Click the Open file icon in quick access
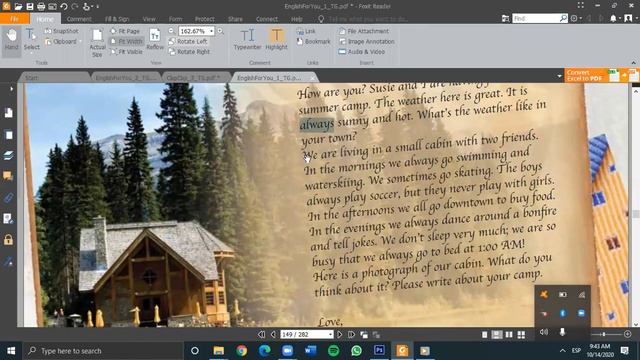640x360 pixels. (x=18, y=6)
